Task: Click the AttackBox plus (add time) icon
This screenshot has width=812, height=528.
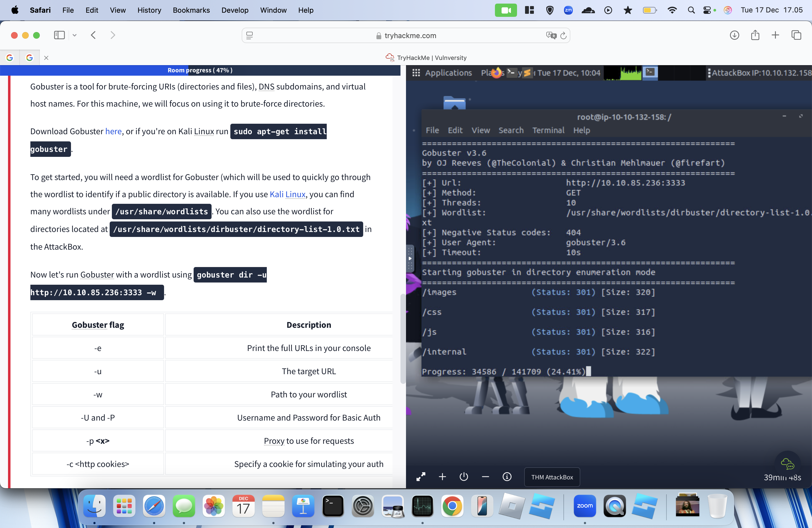Action: point(442,477)
